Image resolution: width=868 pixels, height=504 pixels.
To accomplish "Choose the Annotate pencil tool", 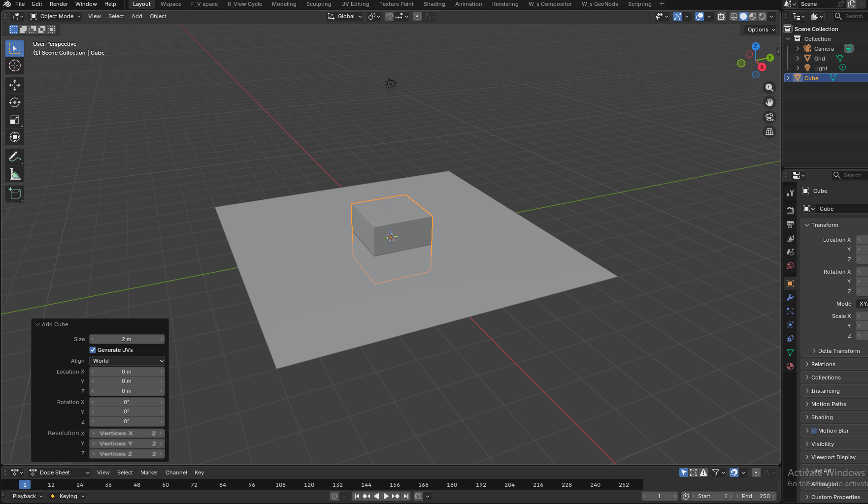I will click(x=15, y=157).
